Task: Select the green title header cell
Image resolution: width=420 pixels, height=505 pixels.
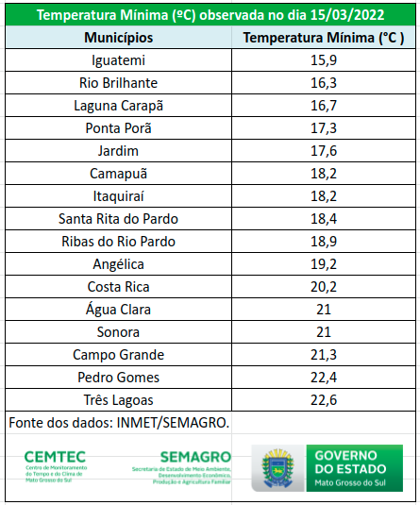Action: pos(210,15)
